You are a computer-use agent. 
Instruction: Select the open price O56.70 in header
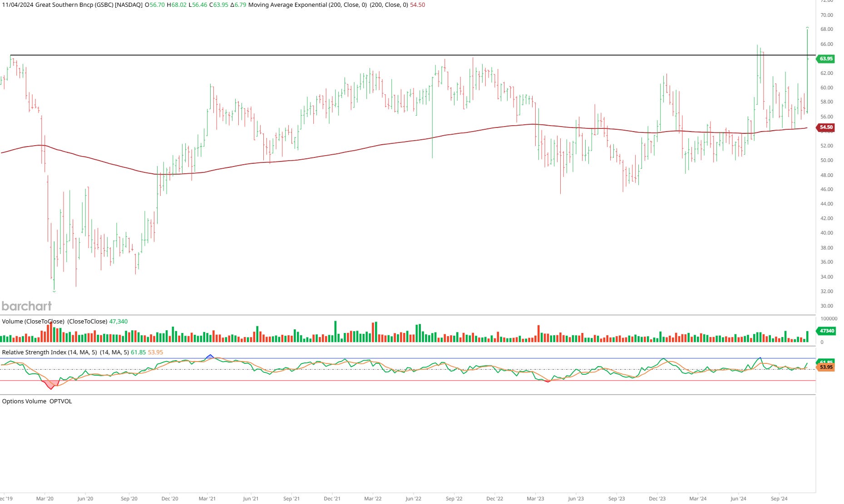(x=155, y=5)
